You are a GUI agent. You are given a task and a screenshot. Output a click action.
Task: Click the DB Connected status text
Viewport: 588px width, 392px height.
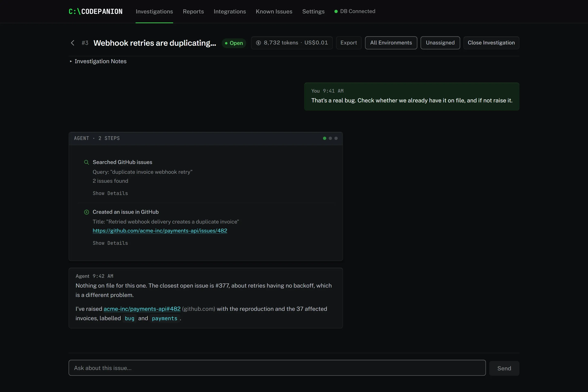click(357, 11)
